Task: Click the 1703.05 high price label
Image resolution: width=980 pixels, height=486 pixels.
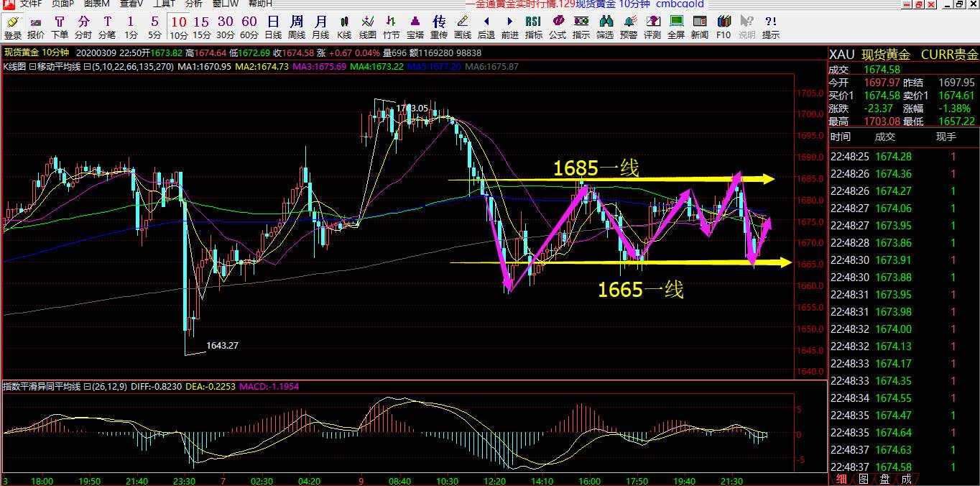Action: [x=412, y=109]
